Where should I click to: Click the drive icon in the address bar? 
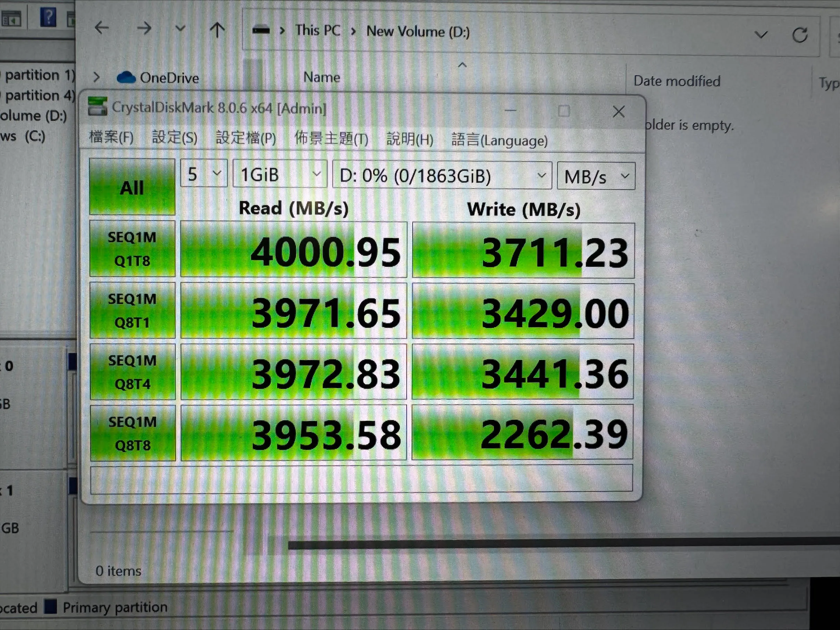pos(261,30)
